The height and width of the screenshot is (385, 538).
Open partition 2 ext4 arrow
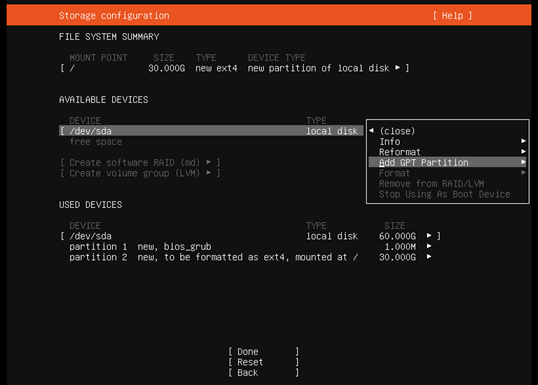(429, 257)
